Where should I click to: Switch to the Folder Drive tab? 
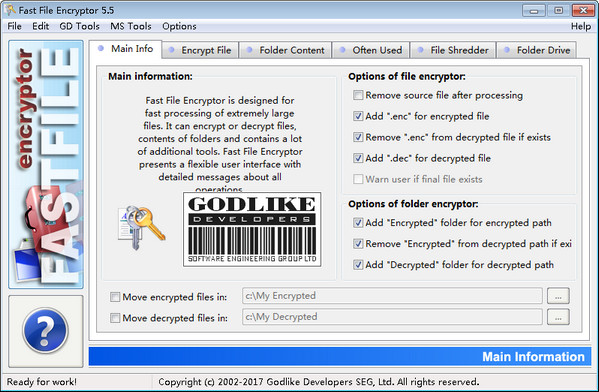(537, 50)
